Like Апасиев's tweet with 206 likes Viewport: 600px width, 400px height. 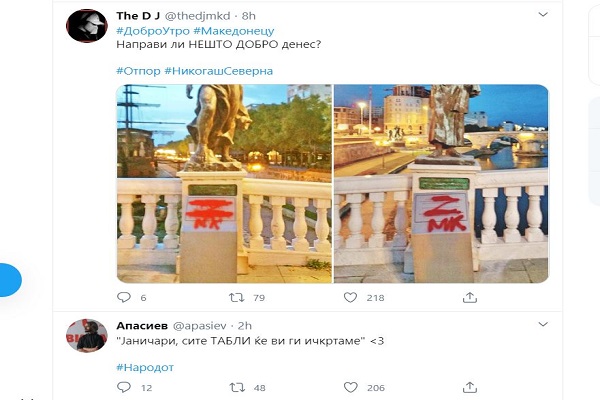coord(351,387)
